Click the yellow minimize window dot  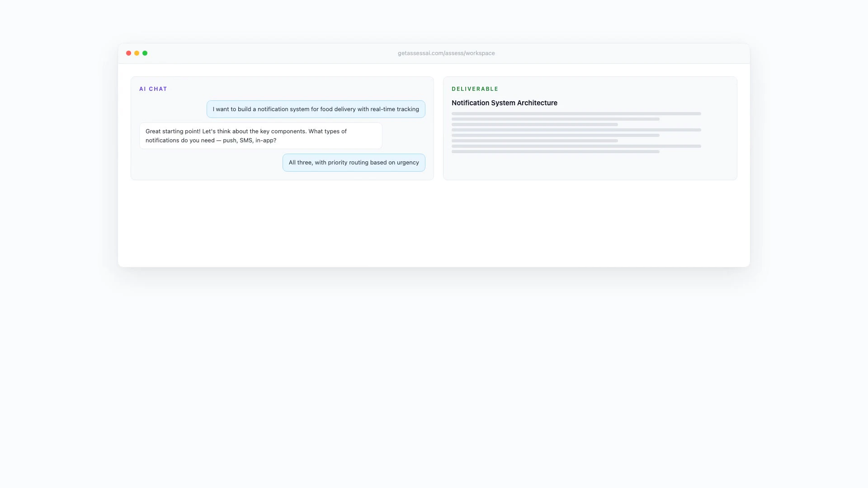(137, 53)
